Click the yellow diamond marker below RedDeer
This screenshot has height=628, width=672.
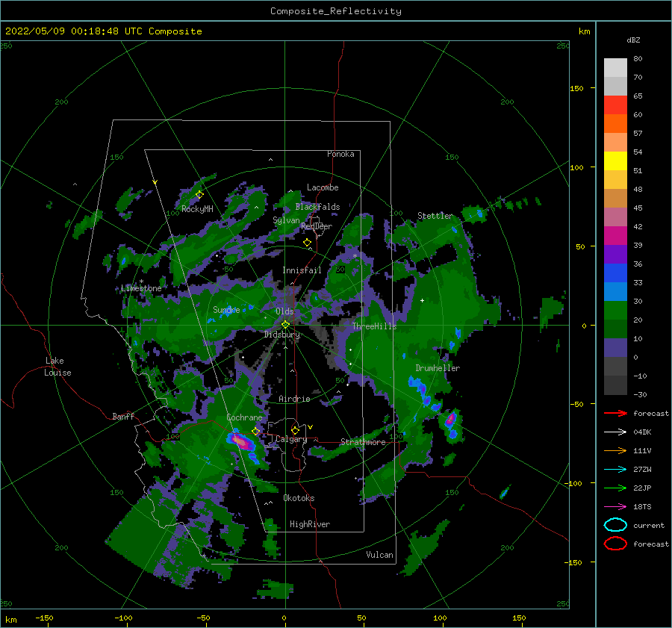[x=307, y=243]
